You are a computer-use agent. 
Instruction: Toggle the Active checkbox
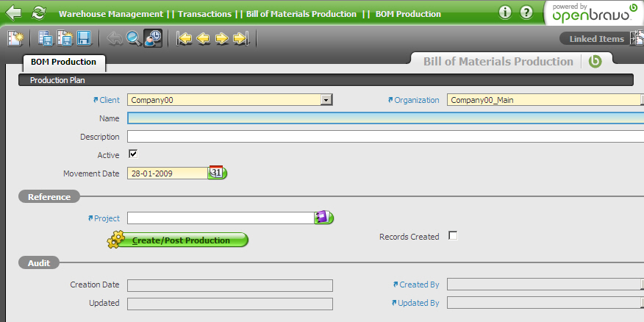coord(133,154)
